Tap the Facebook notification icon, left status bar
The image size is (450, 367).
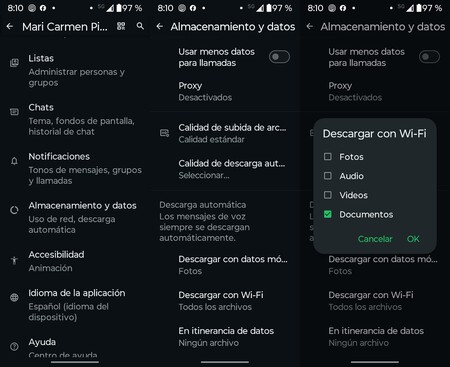[x=43, y=8]
